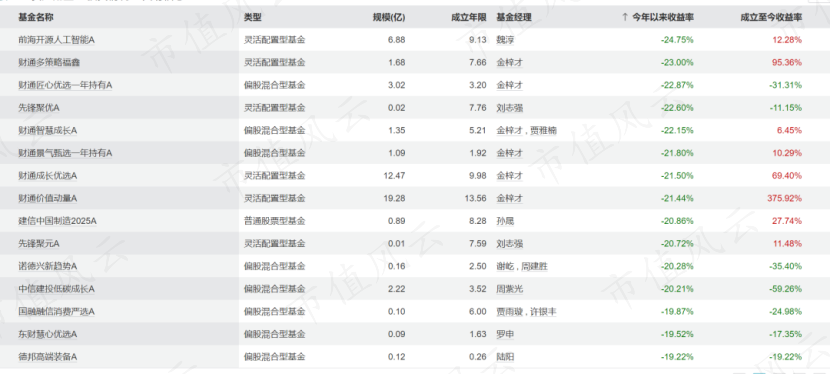Open manager 魏淳 profile
This screenshot has width=830, height=374.
(505, 40)
